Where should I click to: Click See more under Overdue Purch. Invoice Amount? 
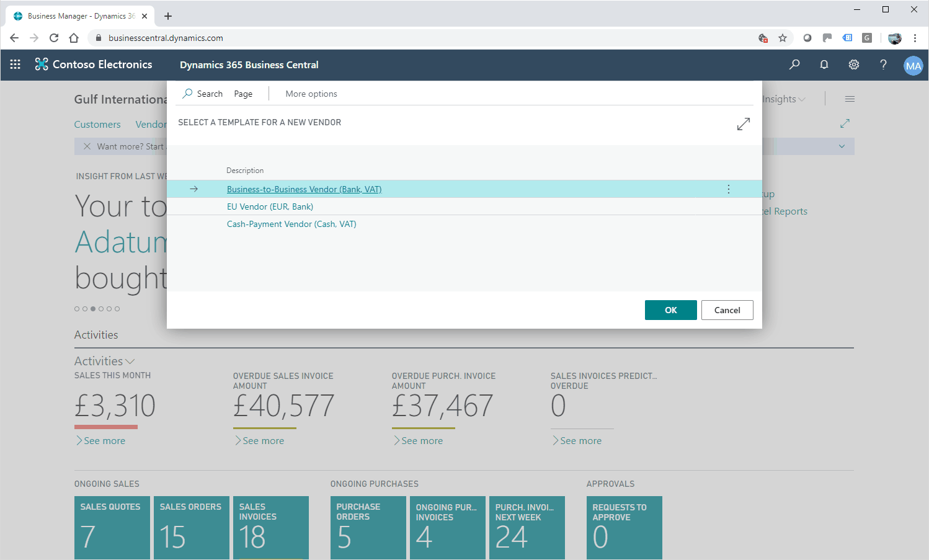click(418, 440)
